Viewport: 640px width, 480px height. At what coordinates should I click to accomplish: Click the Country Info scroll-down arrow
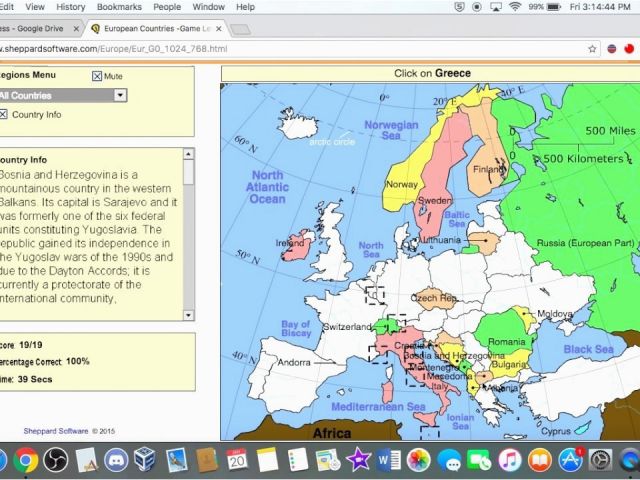(188, 315)
